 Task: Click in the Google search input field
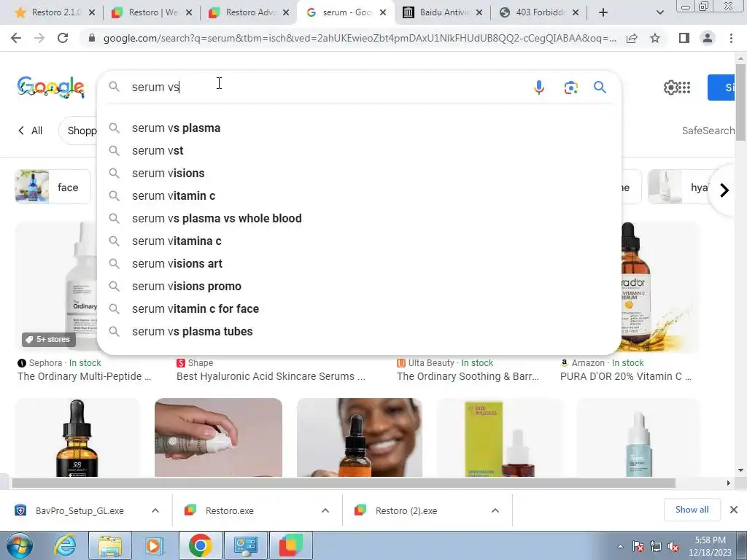coord(329,87)
